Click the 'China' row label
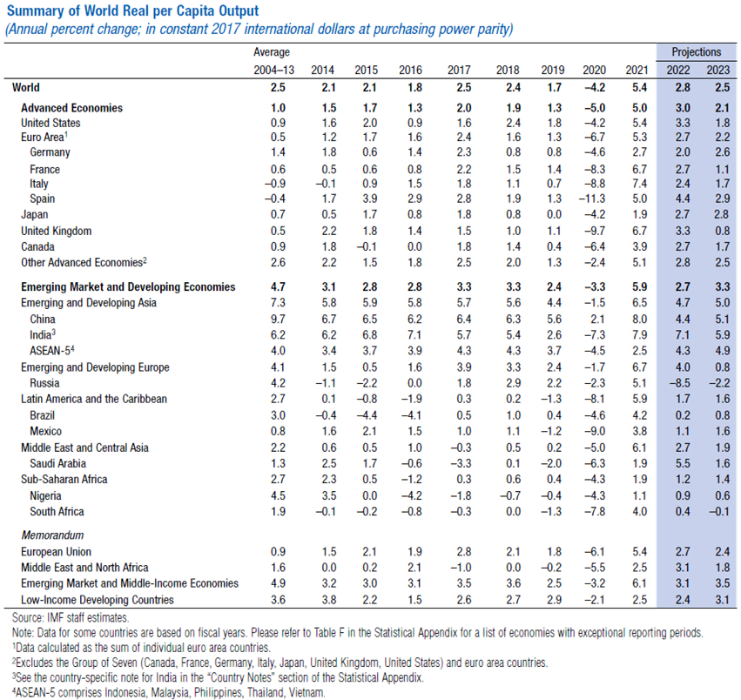 pyautogui.click(x=43, y=319)
